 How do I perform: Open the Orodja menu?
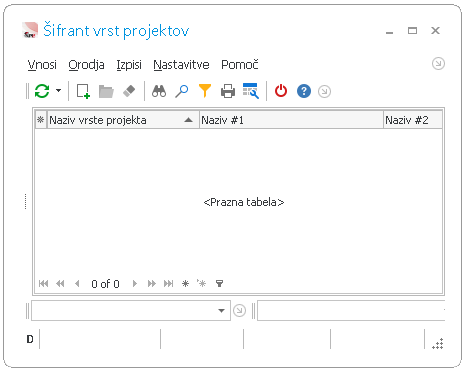click(86, 64)
